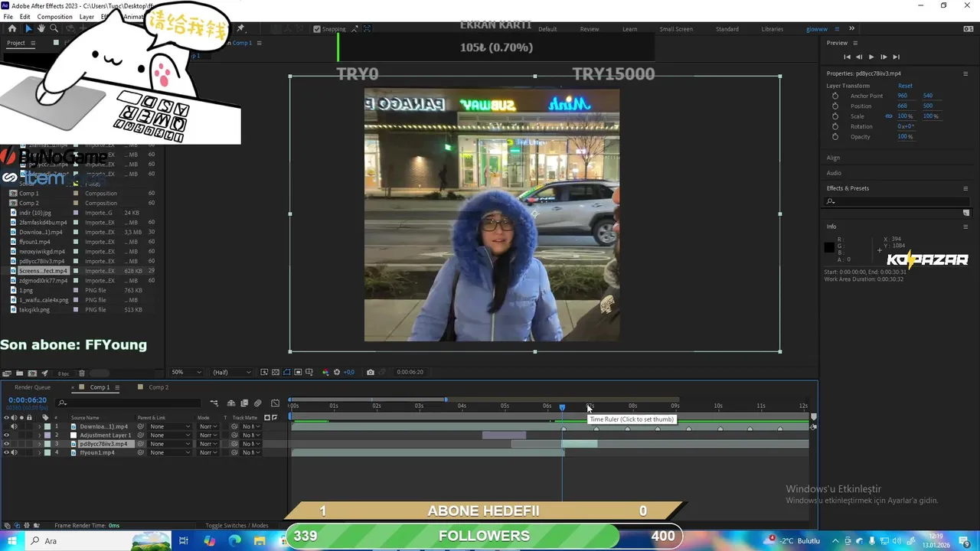Viewport: 980px width, 551px height.
Task: Toggle the Snapping checkbox
Action: tap(317, 29)
